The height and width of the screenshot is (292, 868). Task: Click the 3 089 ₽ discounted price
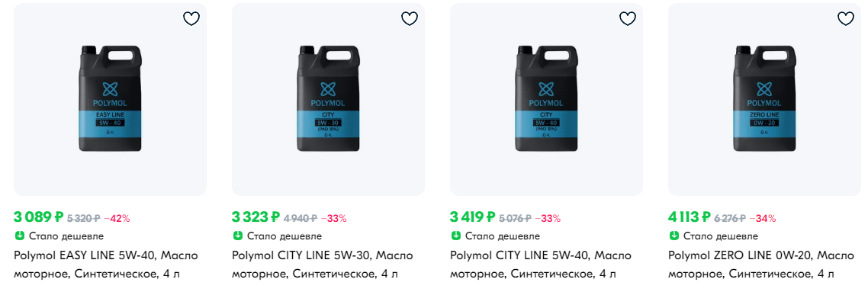pos(39,217)
